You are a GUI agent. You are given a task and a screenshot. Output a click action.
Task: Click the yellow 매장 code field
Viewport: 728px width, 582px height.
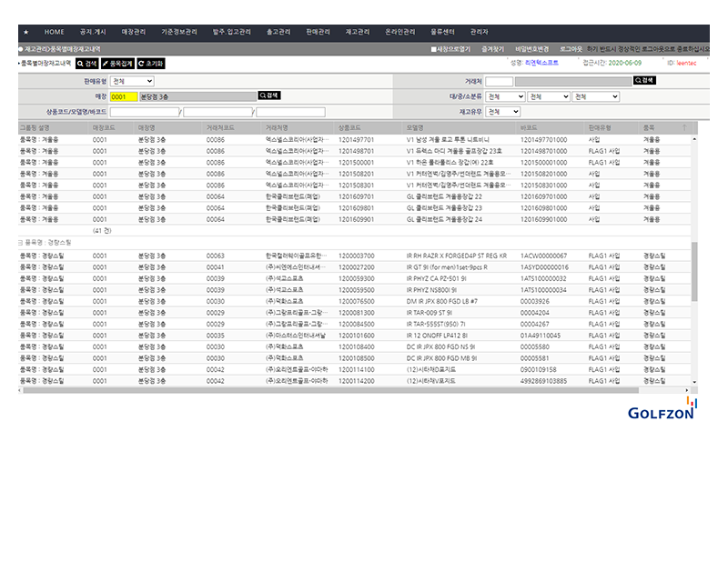coord(123,95)
